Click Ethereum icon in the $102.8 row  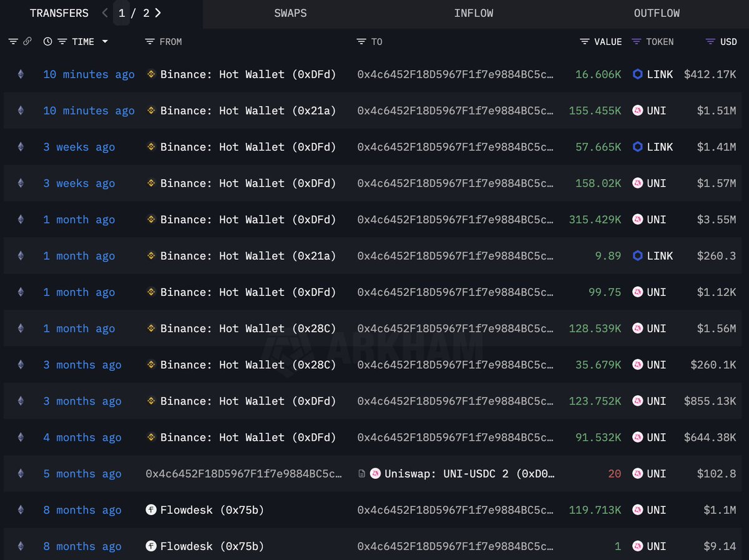click(x=21, y=474)
